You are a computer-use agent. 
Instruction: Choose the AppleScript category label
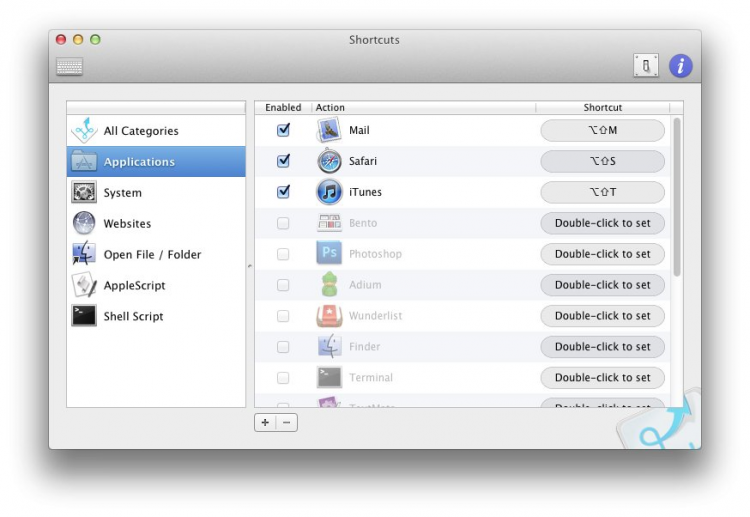(134, 286)
